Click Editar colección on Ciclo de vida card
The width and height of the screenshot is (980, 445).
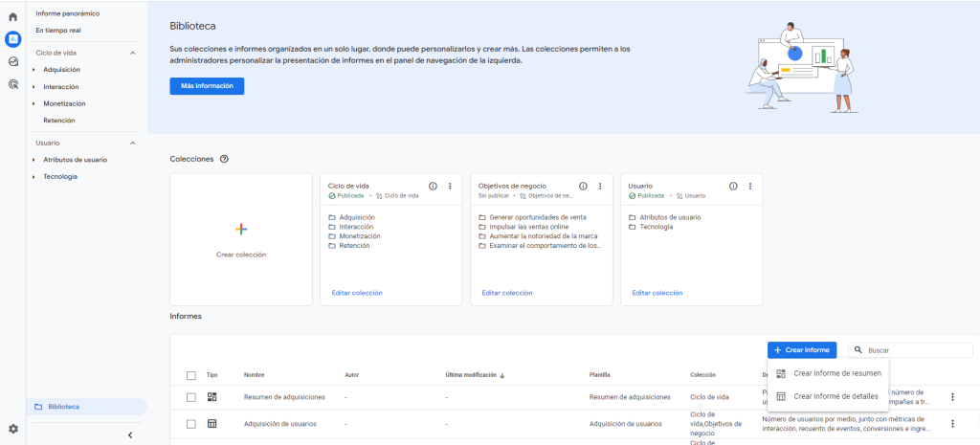point(356,293)
